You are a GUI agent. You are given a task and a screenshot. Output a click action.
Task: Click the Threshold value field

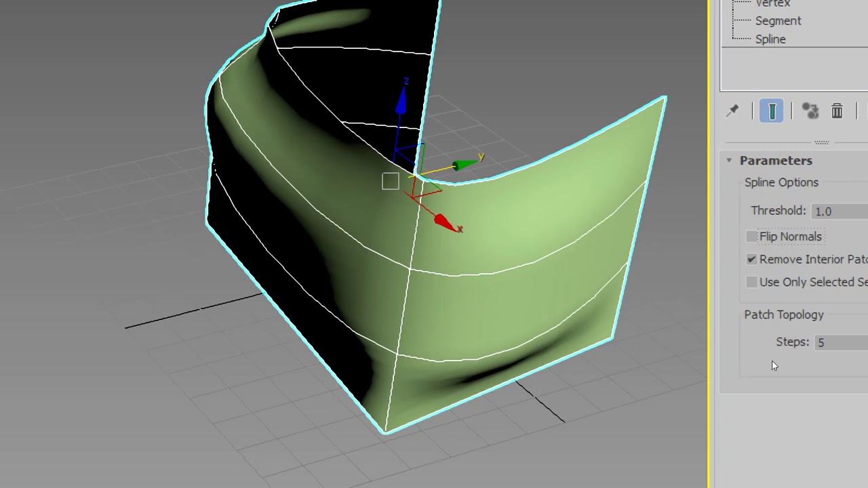[840, 211]
